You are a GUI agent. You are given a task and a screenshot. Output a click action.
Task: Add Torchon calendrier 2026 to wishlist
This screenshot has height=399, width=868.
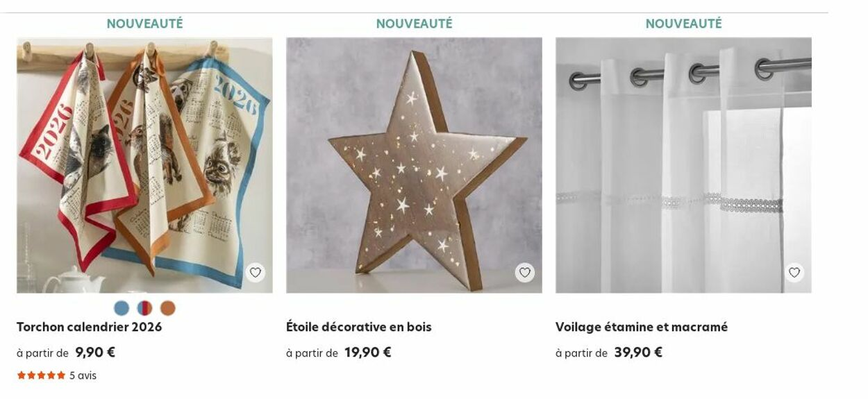click(x=256, y=273)
